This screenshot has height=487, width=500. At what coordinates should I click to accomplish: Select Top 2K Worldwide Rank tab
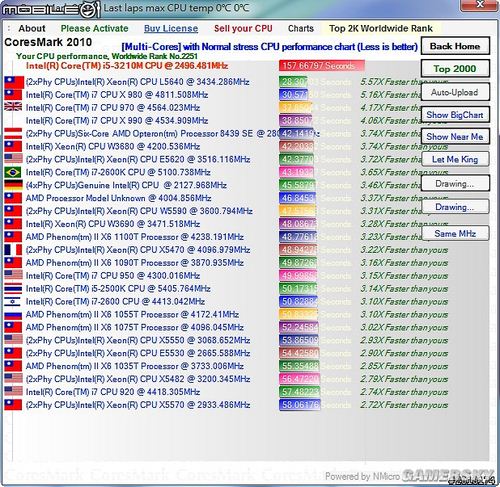[381, 29]
